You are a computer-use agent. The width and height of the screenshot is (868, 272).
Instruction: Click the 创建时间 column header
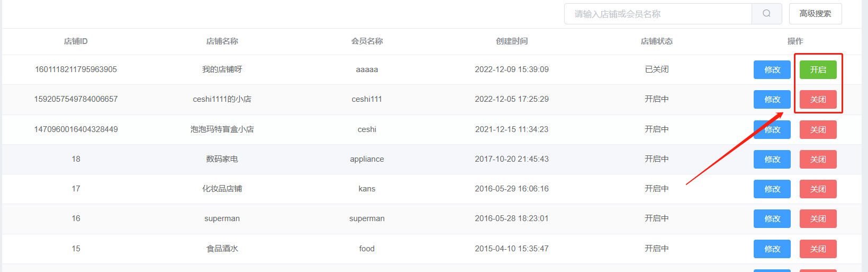point(512,41)
